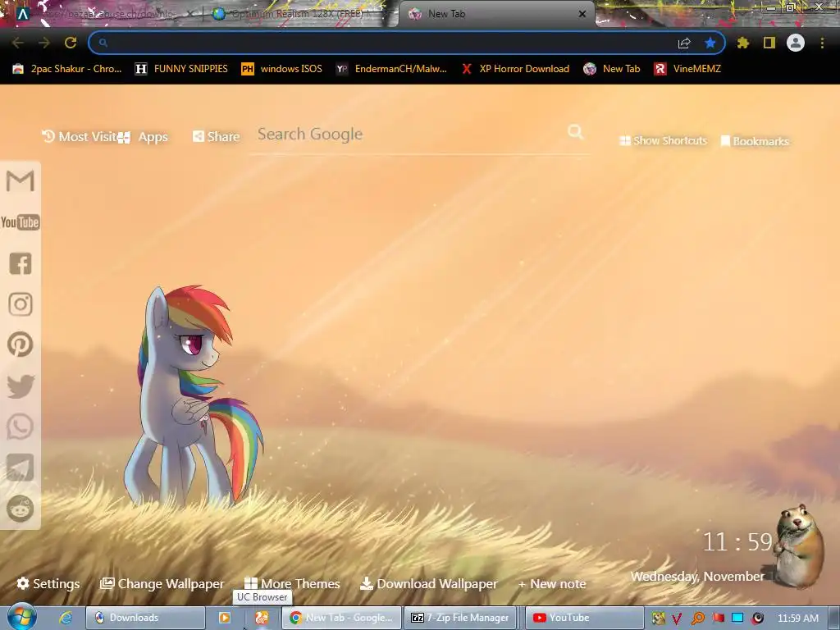Open Pinterest sidebar shortcut
Screen dimensions: 840x630
(x=21, y=345)
